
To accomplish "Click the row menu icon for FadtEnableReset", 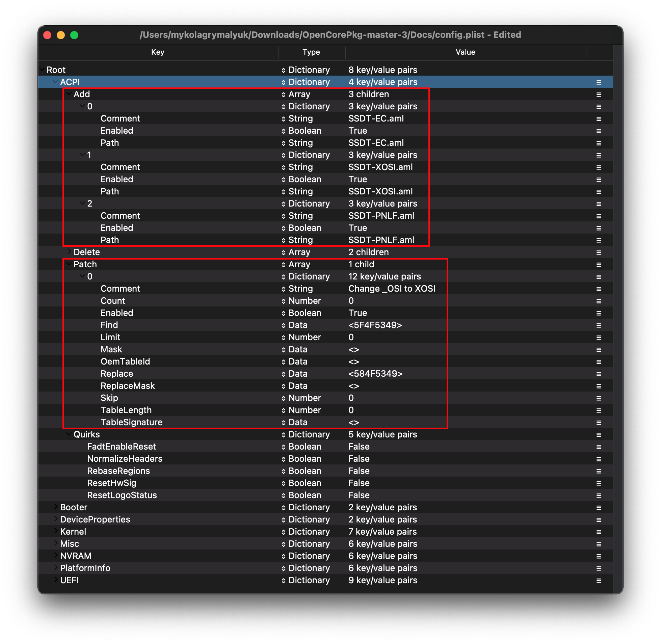I will point(599,447).
